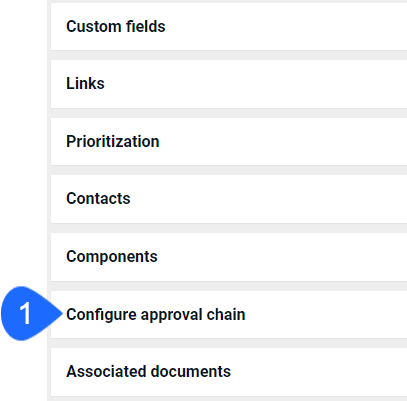Click empty area of Links row
This screenshot has width=407, height=401.
[257, 84]
